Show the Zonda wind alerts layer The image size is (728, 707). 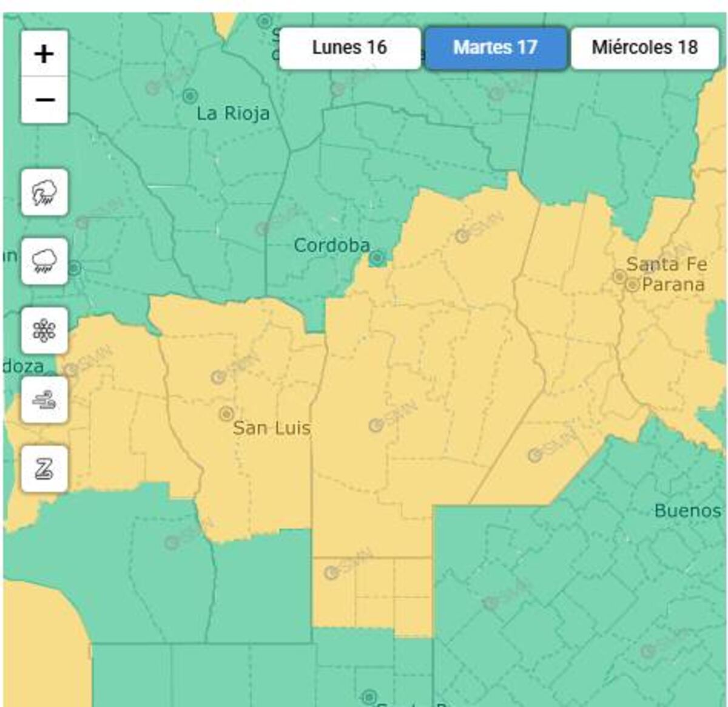coord(44,469)
